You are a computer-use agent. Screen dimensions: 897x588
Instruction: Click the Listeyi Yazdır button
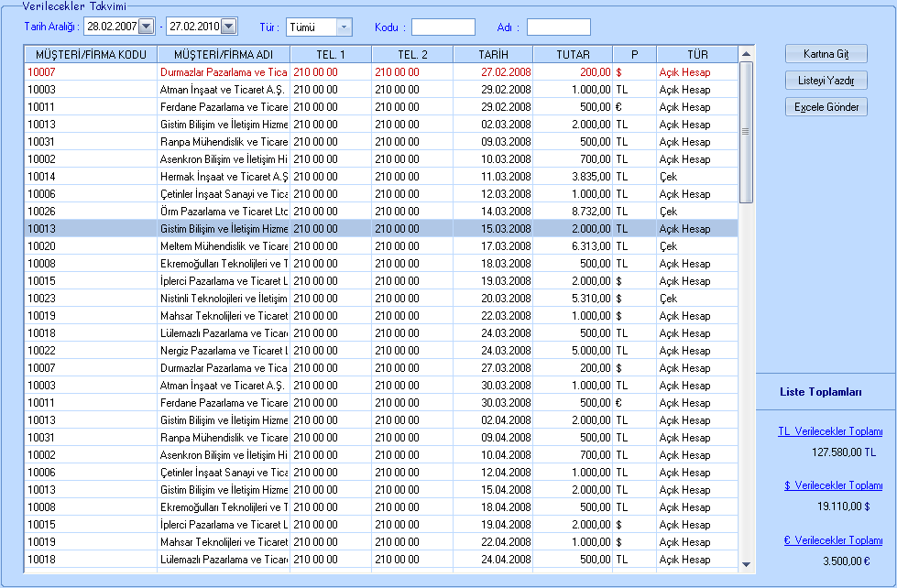pos(826,80)
